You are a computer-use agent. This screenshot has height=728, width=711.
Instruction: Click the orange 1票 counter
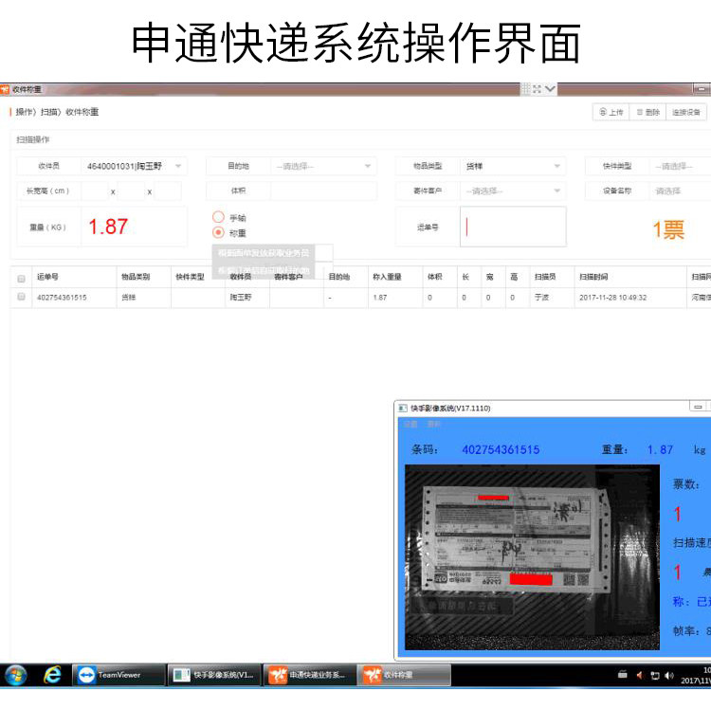(x=668, y=229)
